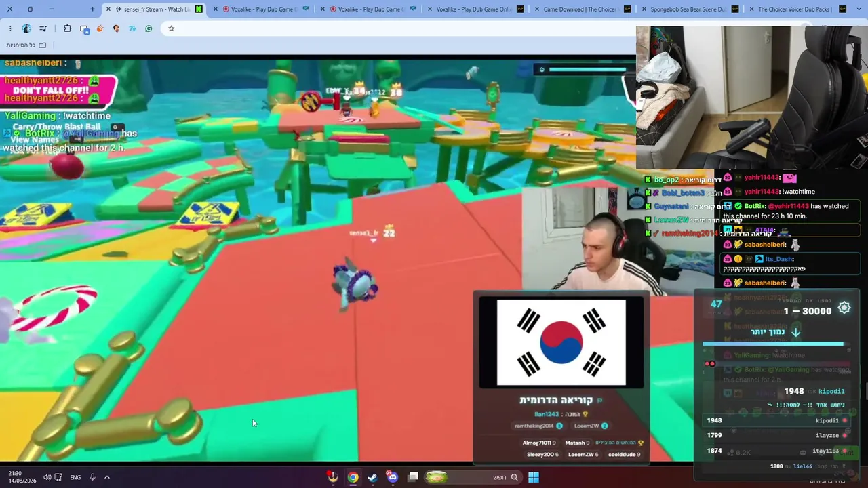Close the sensei_fr Stream tab
Viewport: 868px width, 488px height.
tap(108, 9)
